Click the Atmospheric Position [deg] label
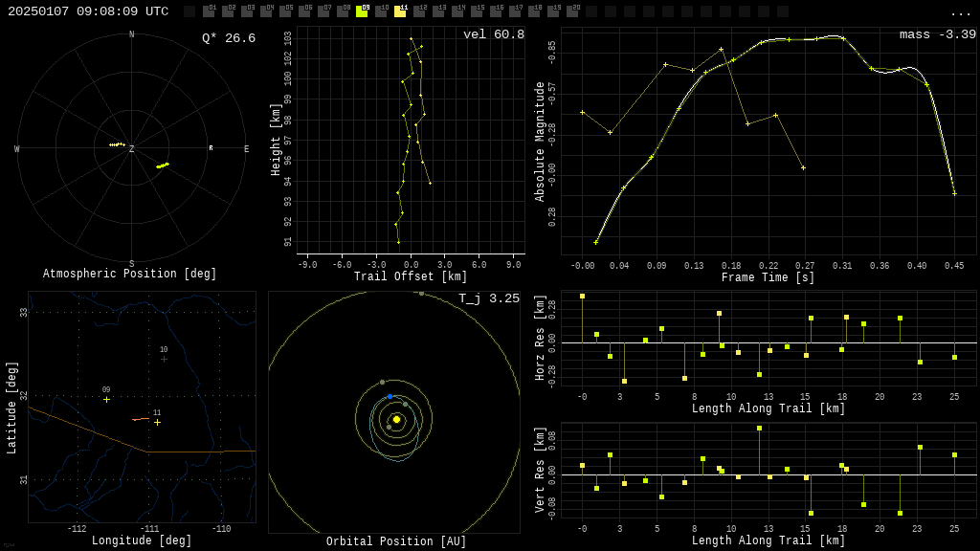This screenshot has height=551, width=980. pyautogui.click(x=129, y=274)
